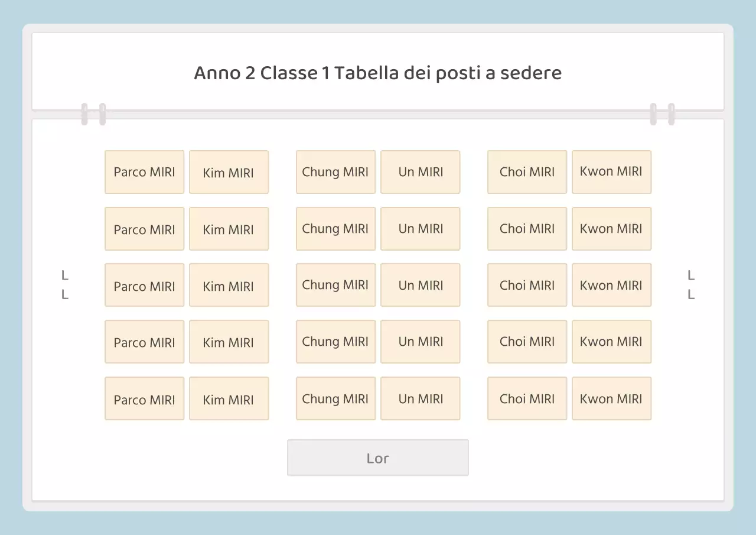756x535 pixels.
Task: Select the Lor desk box at the bottom
Action: pos(377,458)
